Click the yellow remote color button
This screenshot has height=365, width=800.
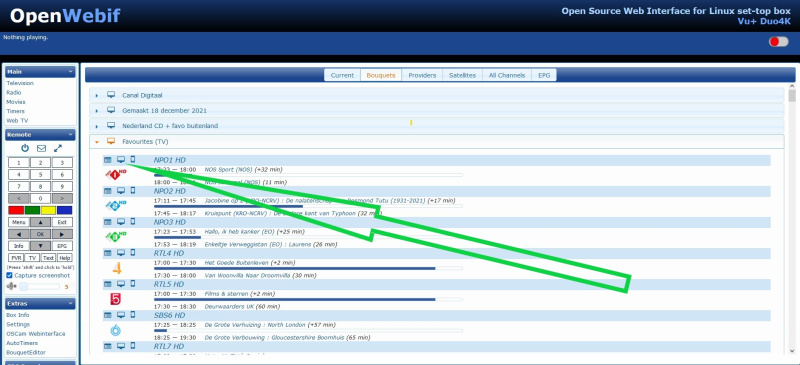pyautogui.click(x=48, y=210)
